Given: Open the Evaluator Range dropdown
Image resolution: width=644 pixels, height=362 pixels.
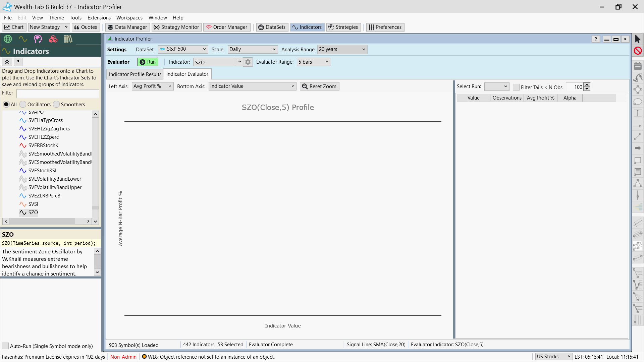Looking at the screenshot, I should point(313,62).
